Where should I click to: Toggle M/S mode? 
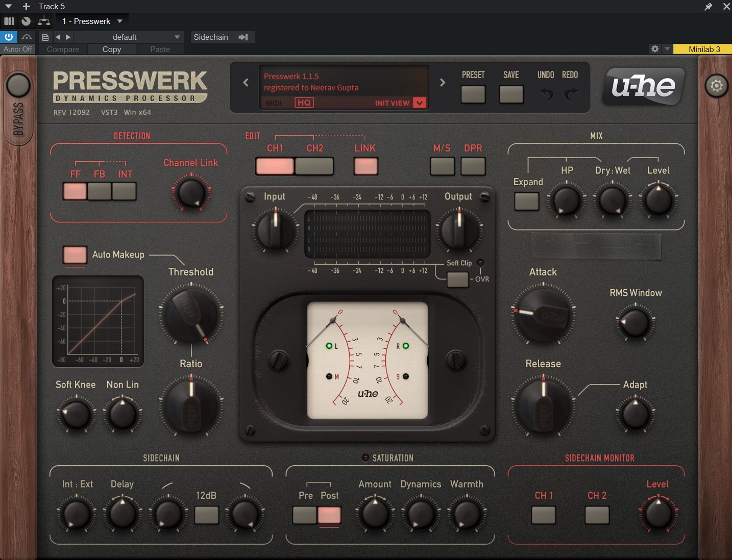click(x=442, y=166)
